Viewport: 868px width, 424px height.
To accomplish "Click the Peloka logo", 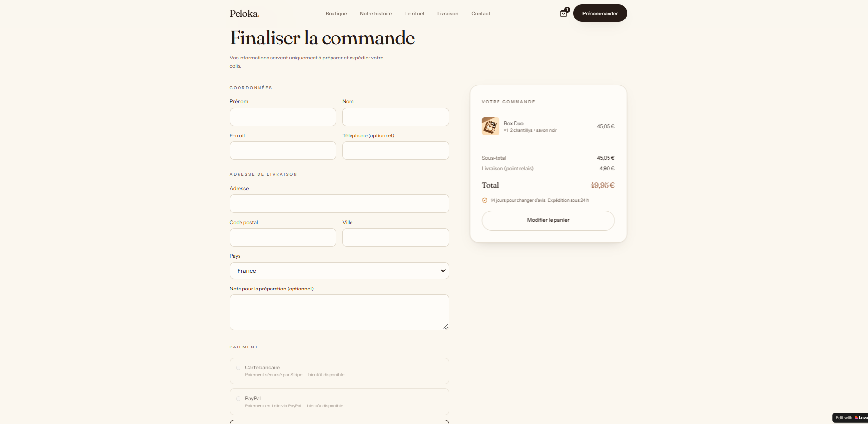I will point(244,14).
